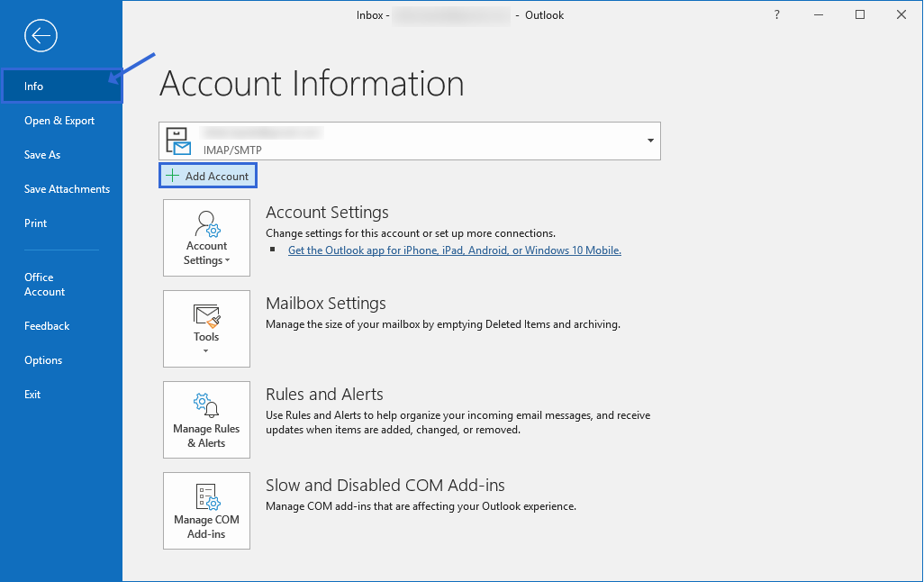Open Options from the sidebar

43,360
